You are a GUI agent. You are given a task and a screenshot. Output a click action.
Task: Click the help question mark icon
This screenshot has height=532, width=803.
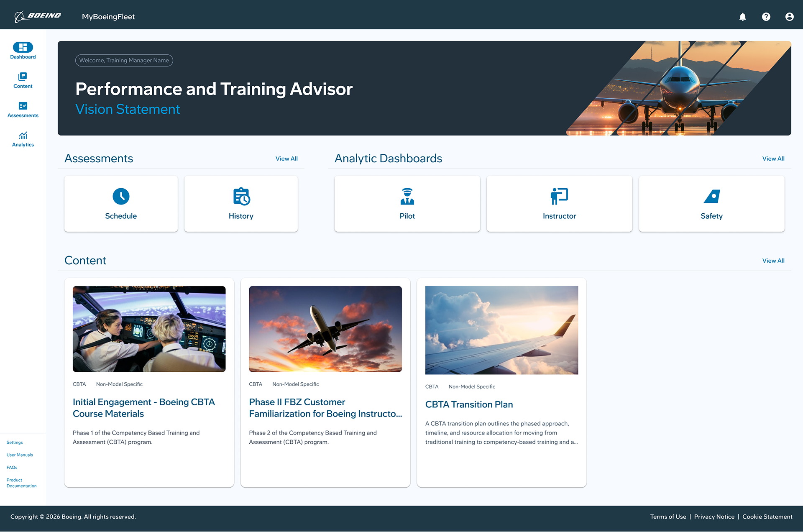766,17
